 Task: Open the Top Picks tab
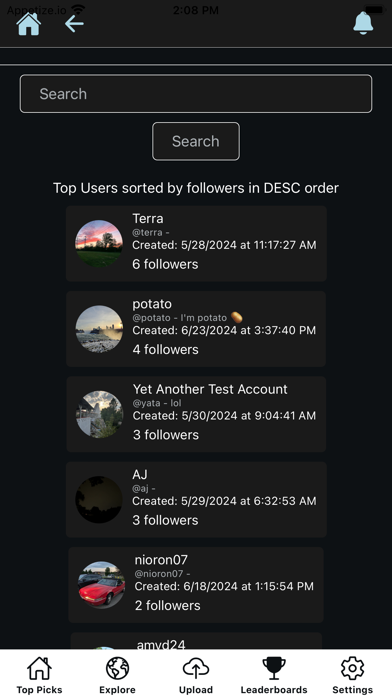point(40,675)
